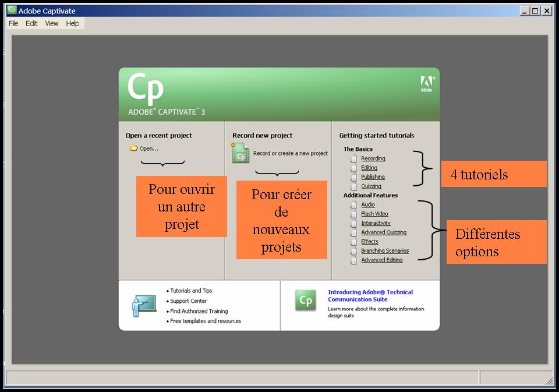This screenshot has height=392, width=559.
Task: Click the Captivate icon in the title bar
Action: coord(12,10)
